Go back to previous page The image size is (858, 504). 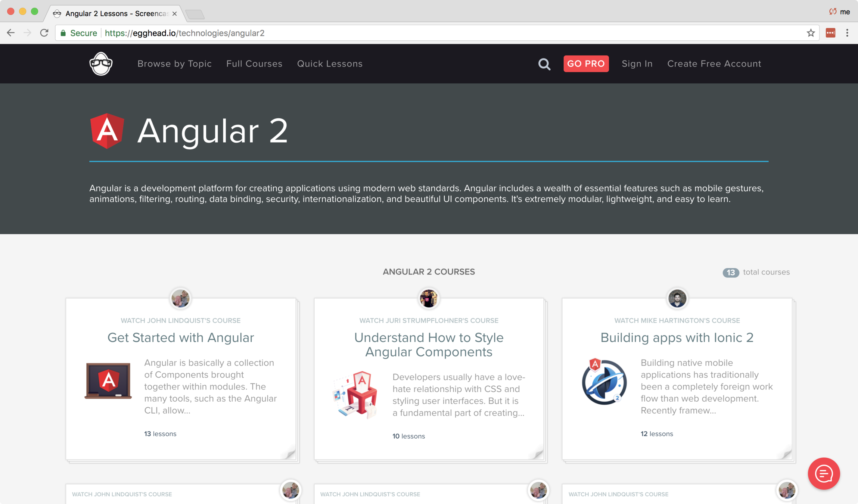click(11, 33)
